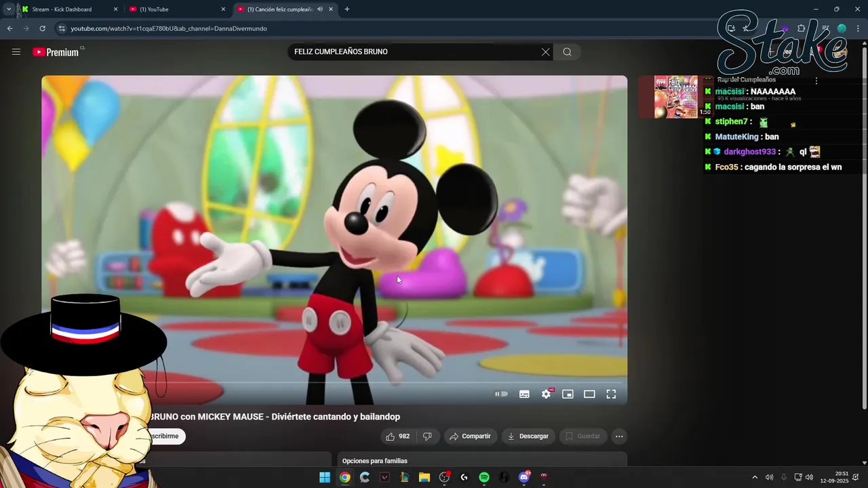This screenshot has width=868, height=488.
Task: Enable miniplayer mode
Action: 568,394
